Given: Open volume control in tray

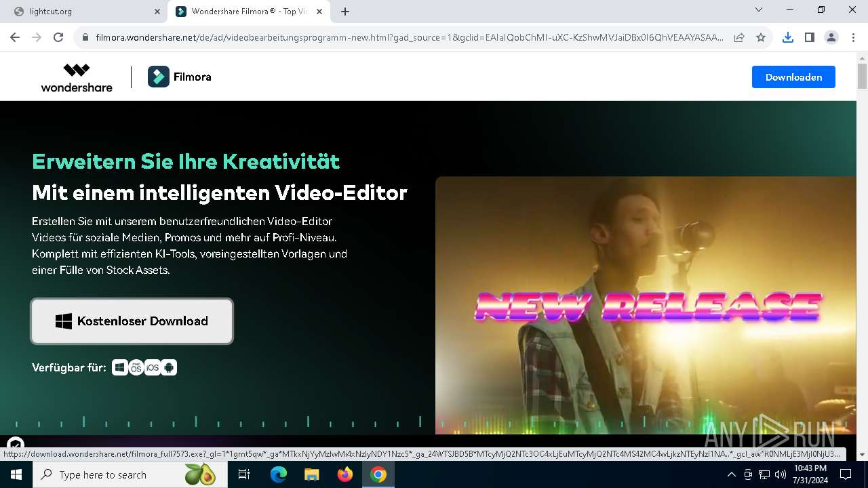Looking at the screenshot, I should (781, 474).
